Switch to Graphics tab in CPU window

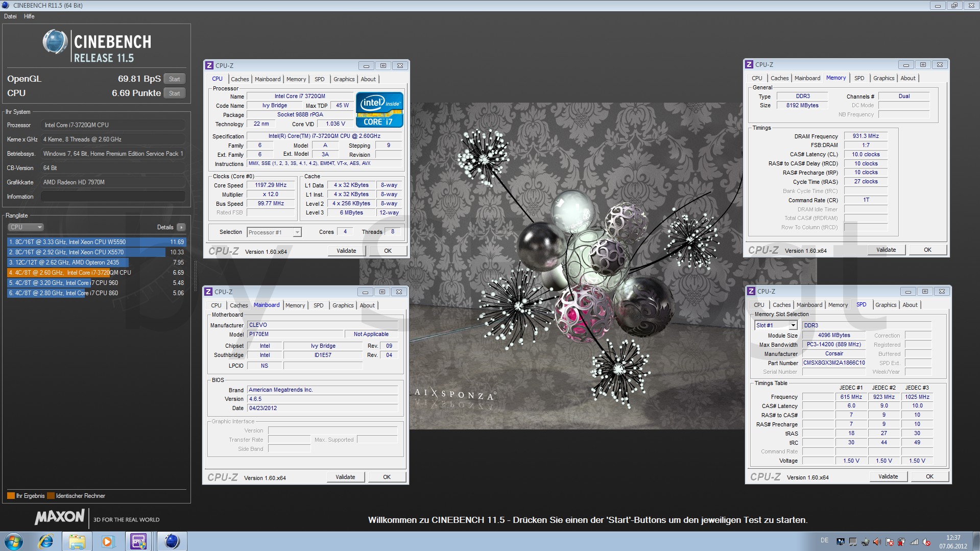point(344,79)
